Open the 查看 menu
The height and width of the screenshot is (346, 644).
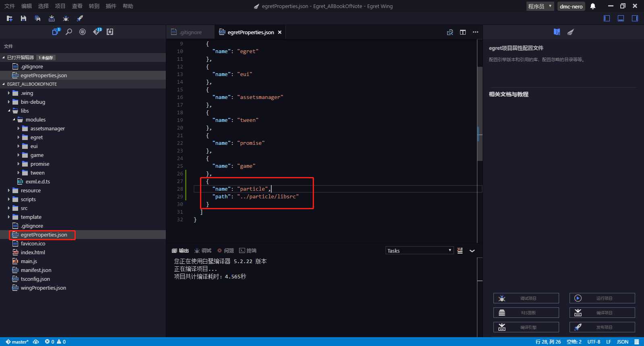[x=77, y=6]
